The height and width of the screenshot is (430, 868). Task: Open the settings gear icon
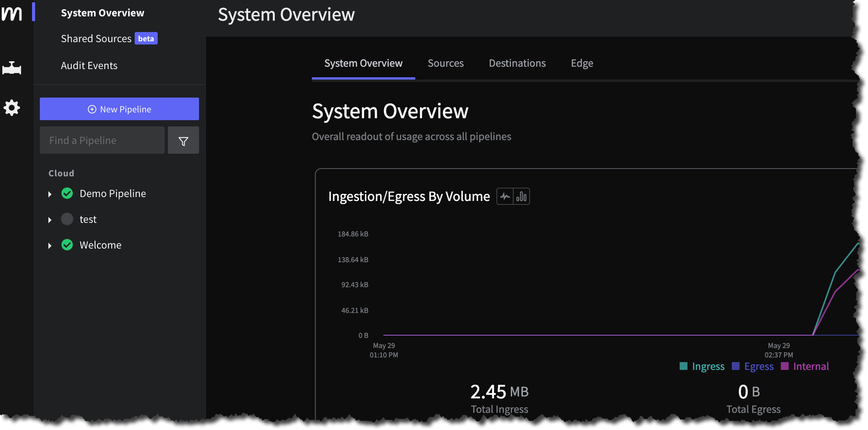[12, 108]
